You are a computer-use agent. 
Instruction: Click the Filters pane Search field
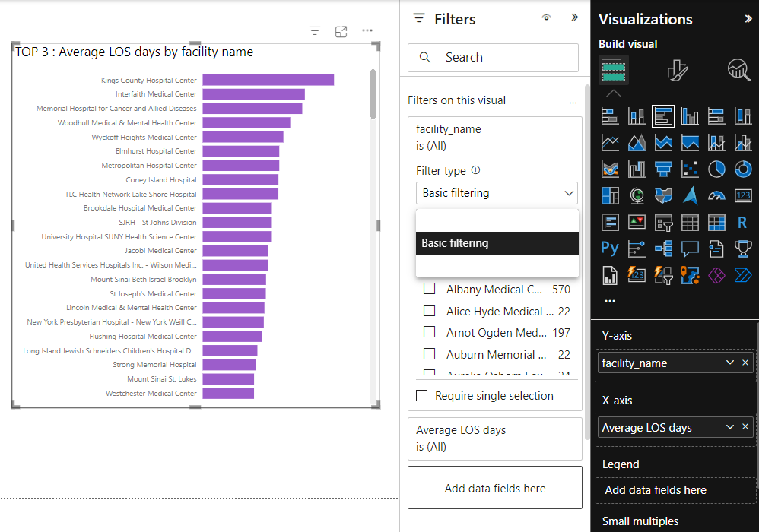(x=493, y=58)
